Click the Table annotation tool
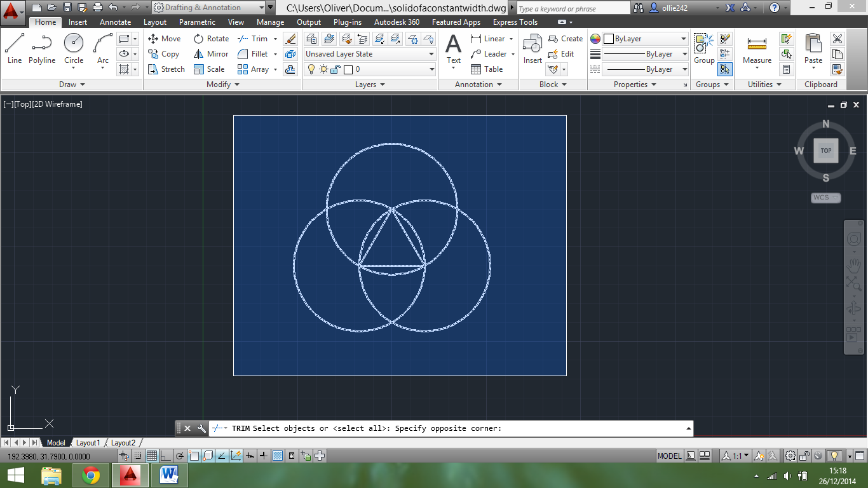Viewport: 868px width, 488px height. [487, 69]
